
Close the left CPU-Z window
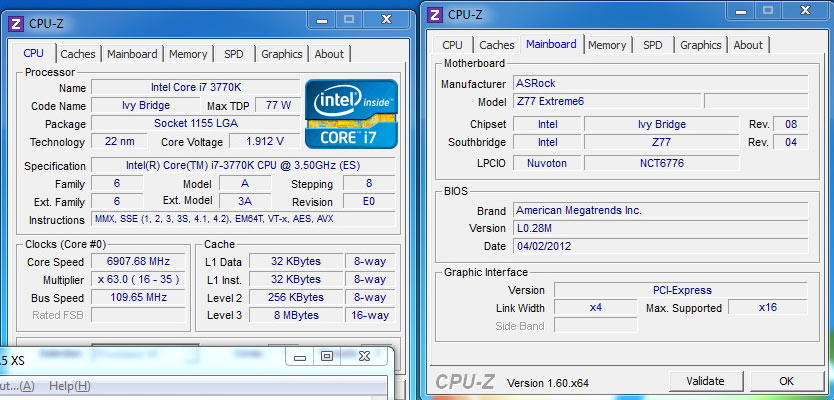tap(387, 20)
